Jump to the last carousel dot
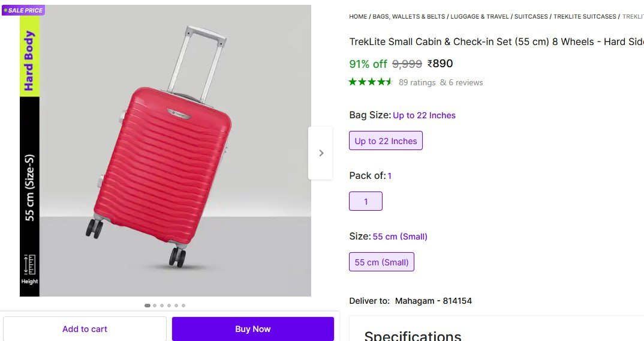Screen dimensions: 644x341 pos(183,306)
